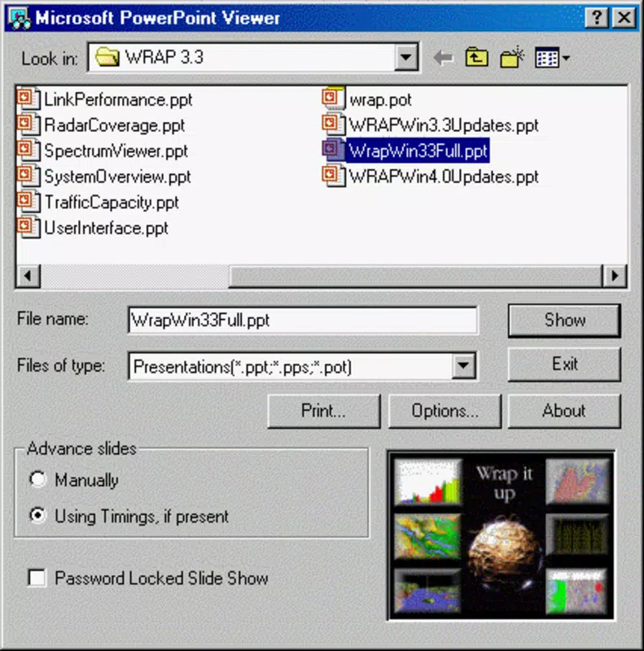Viewport: 644px width, 651px height.
Task: Select the SpectrumViewer.ppt filename
Action: pyautogui.click(x=116, y=151)
